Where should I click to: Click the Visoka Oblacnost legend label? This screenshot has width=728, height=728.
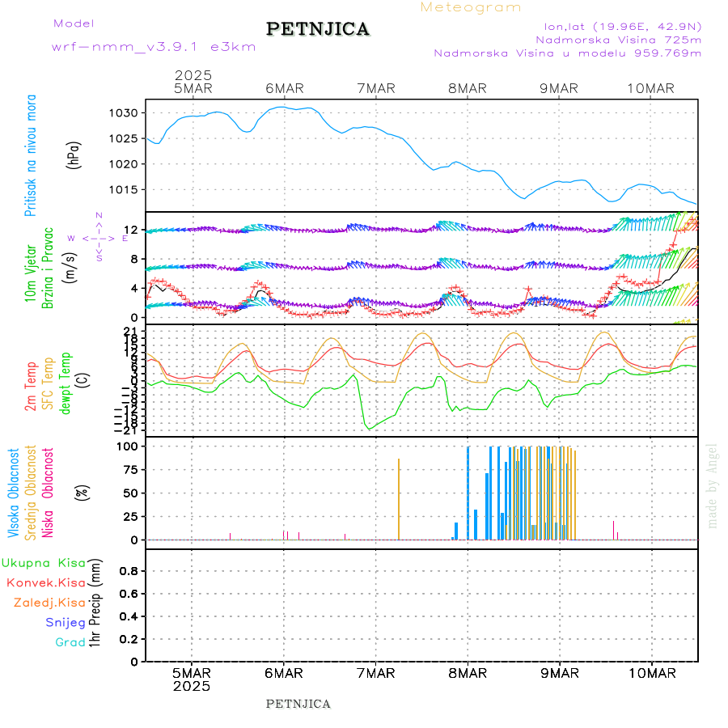[x=14, y=493]
